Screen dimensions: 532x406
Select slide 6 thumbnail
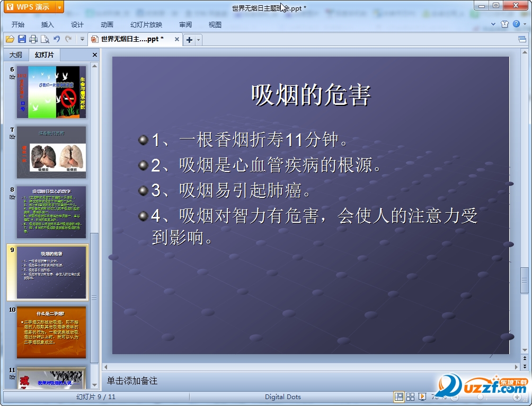tap(51, 92)
